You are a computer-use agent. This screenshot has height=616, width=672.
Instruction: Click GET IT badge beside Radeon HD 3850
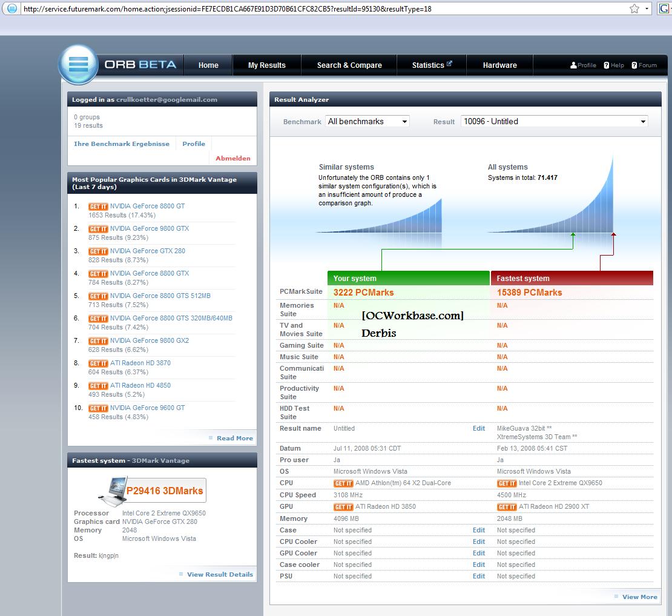(x=343, y=507)
